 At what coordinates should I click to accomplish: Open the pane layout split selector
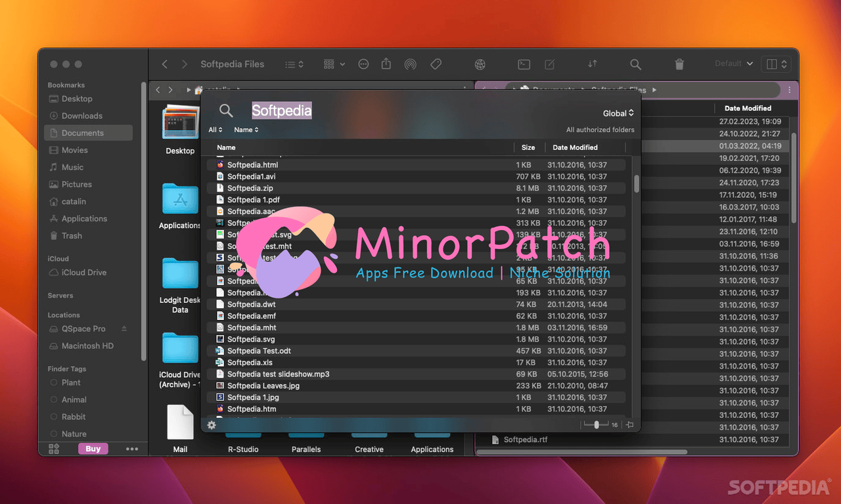[x=776, y=64]
